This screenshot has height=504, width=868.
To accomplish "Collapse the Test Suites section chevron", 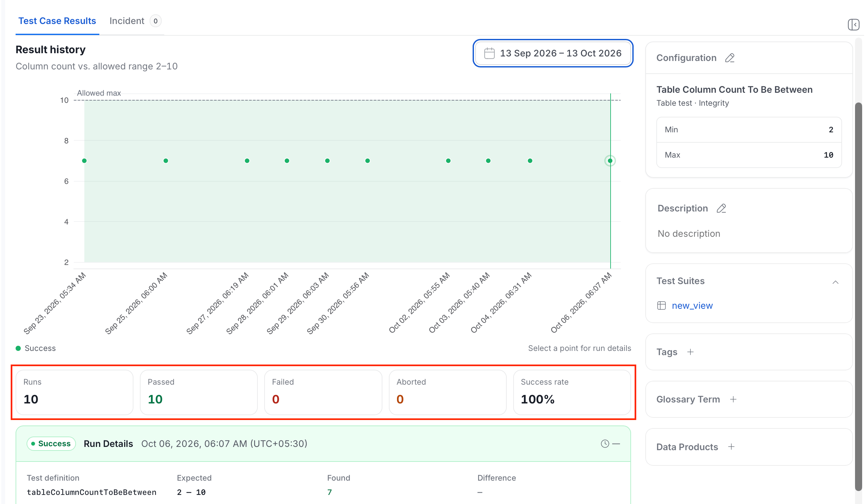I will pos(835,282).
